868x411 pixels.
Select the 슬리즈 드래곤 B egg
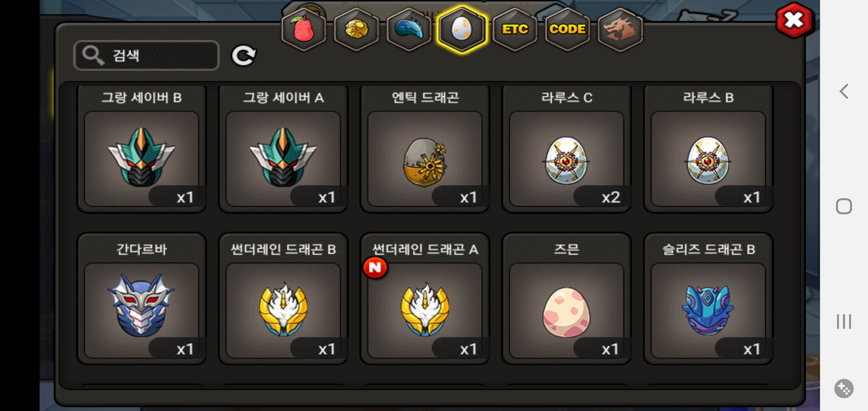point(708,299)
